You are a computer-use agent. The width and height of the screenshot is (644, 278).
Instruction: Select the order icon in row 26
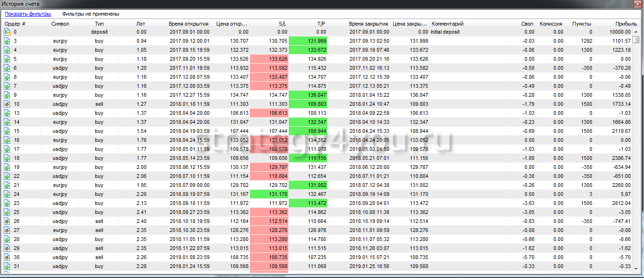coord(7,221)
